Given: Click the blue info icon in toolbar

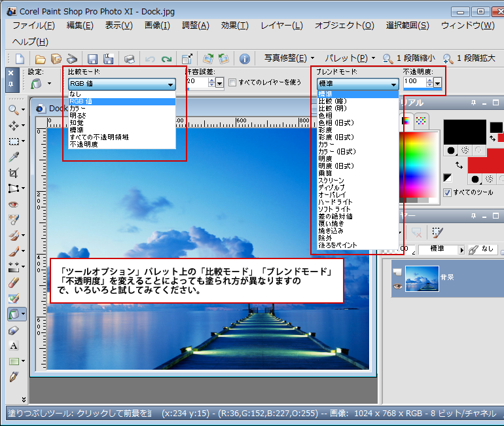Looking at the screenshot, I should [x=245, y=59].
